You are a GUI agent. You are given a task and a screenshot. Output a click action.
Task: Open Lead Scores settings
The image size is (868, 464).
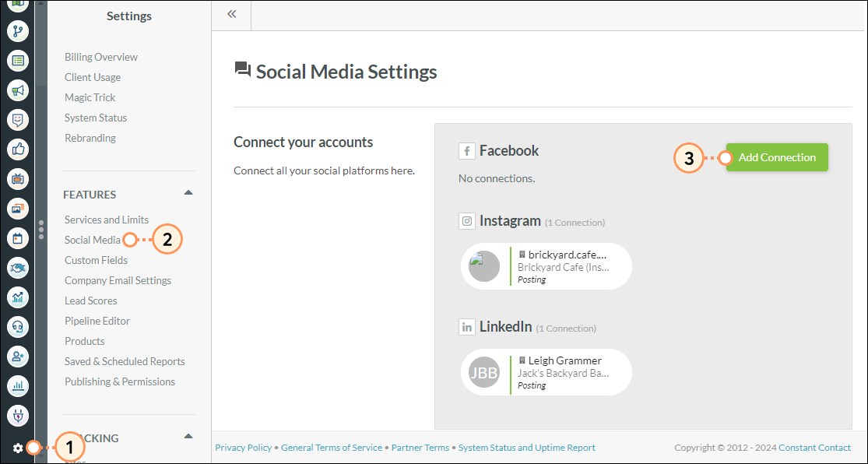[91, 301]
